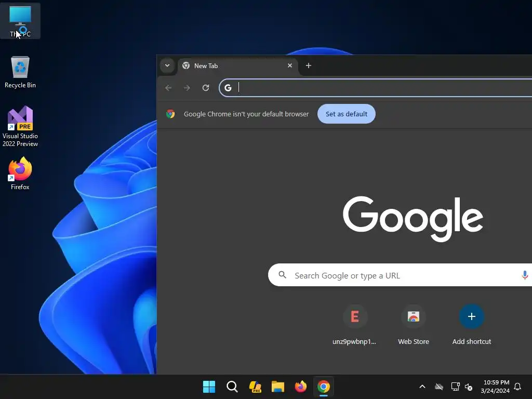This screenshot has width=532, height=399.
Task: Click Set as default button
Action: pyautogui.click(x=347, y=114)
